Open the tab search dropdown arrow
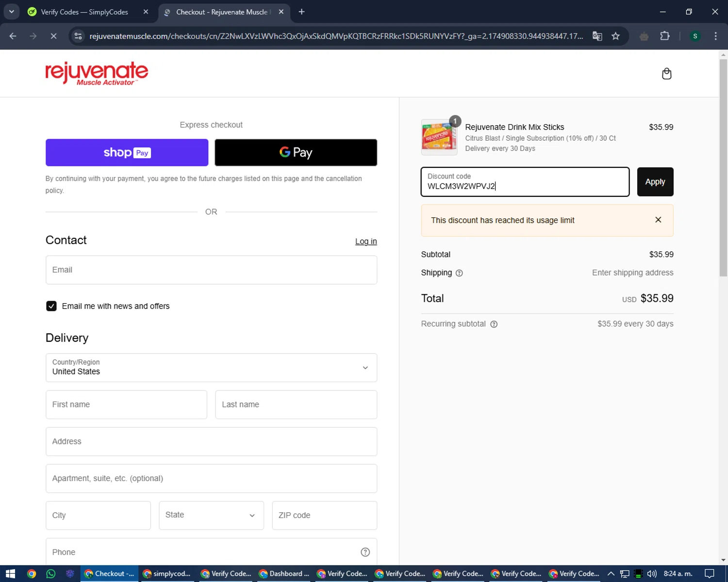This screenshot has width=728, height=582. click(x=11, y=12)
